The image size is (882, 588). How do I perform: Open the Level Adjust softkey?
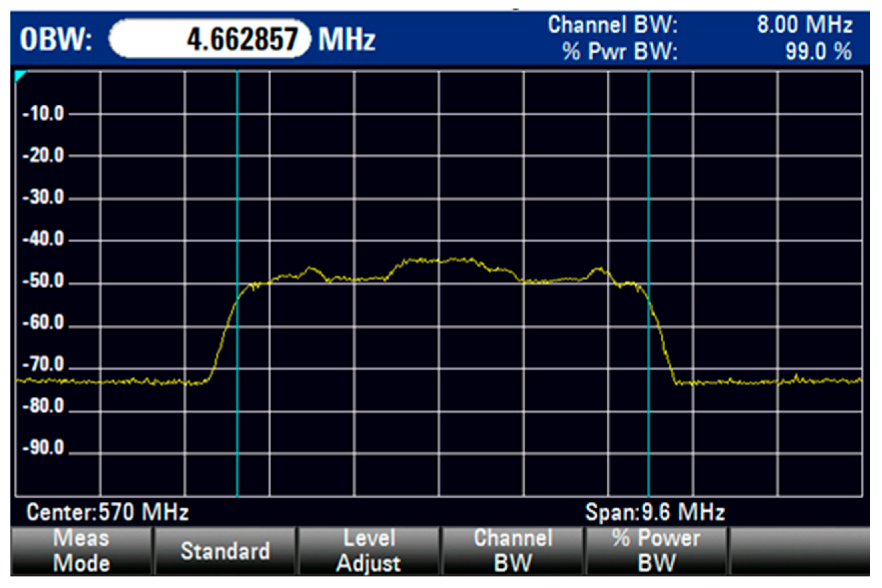click(x=368, y=551)
